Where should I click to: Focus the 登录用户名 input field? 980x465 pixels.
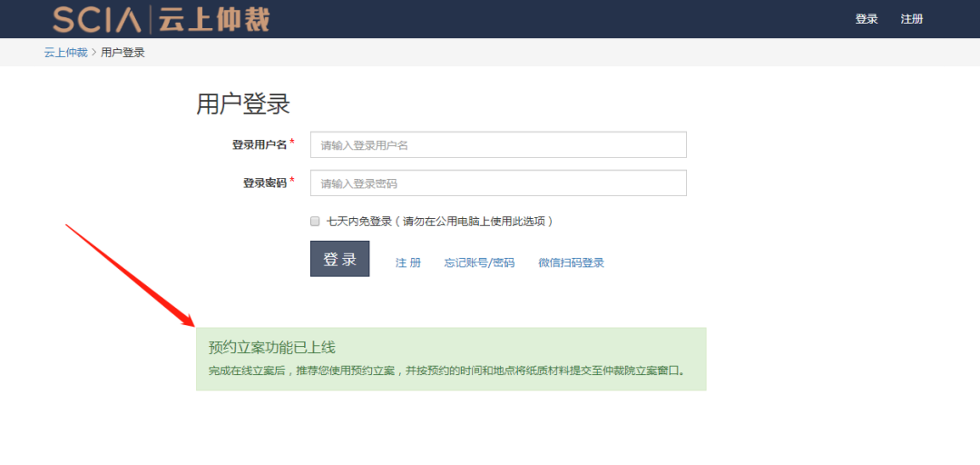498,145
